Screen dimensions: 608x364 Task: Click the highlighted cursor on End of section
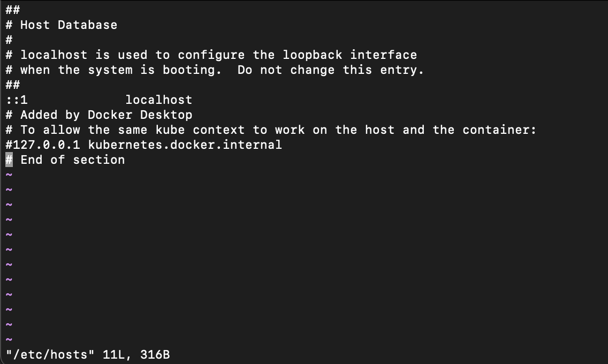coord(9,160)
